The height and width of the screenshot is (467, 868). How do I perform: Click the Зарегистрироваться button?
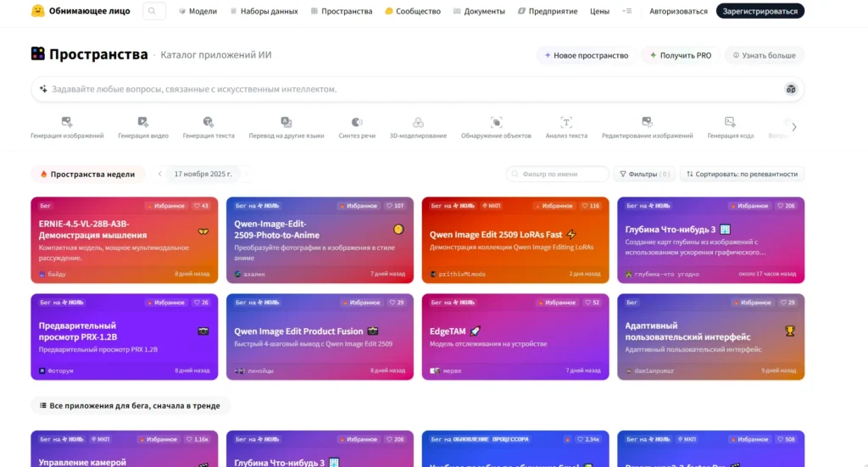coord(759,11)
